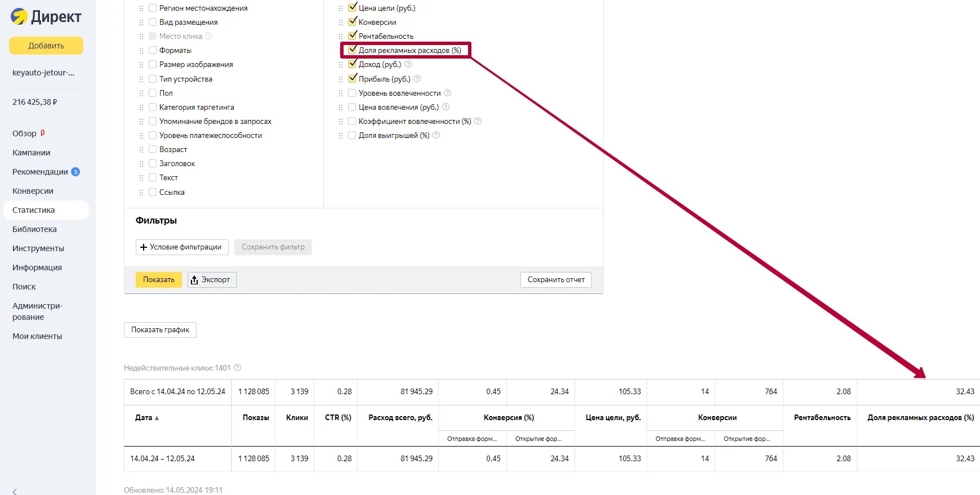
Task: Click the Yandex Direct logo
Action: point(46,17)
